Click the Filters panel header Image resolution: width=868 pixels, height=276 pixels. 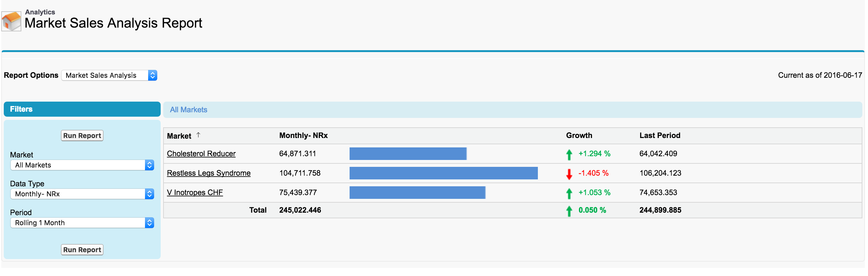pos(82,109)
